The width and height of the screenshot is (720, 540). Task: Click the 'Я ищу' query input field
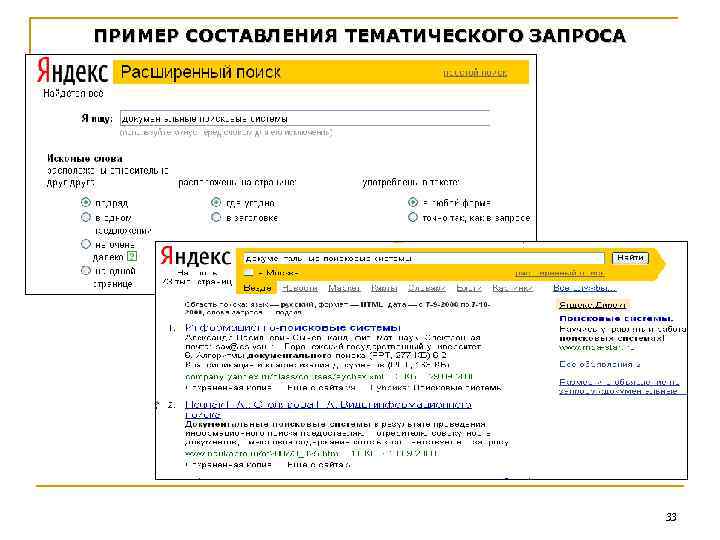point(304,118)
